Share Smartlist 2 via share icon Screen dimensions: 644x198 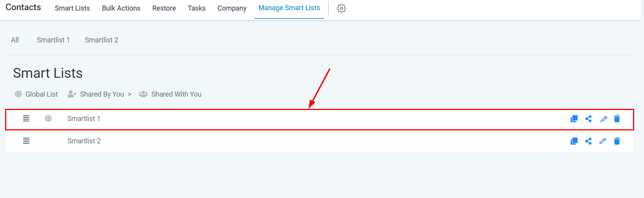pos(588,141)
